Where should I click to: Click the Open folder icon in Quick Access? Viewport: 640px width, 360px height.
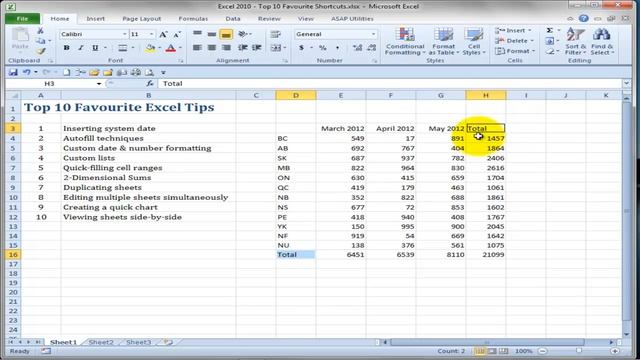(x=94, y=72)
